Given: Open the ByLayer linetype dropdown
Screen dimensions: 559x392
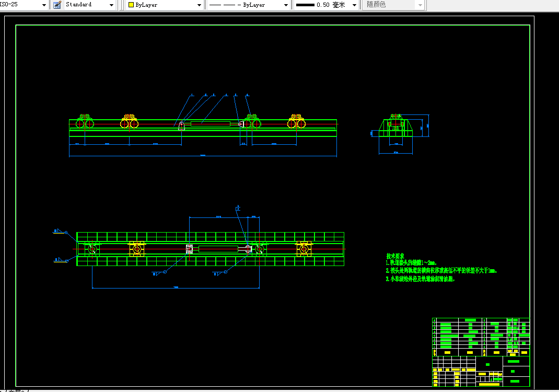Looking at the screenshot, I should (249, 5).
